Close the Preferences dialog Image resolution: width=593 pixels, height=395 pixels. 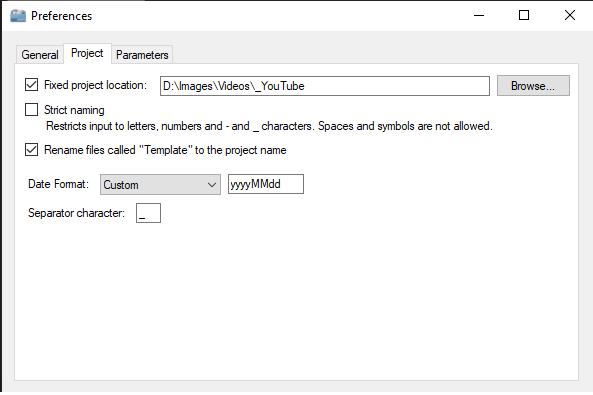pos(570,16)
